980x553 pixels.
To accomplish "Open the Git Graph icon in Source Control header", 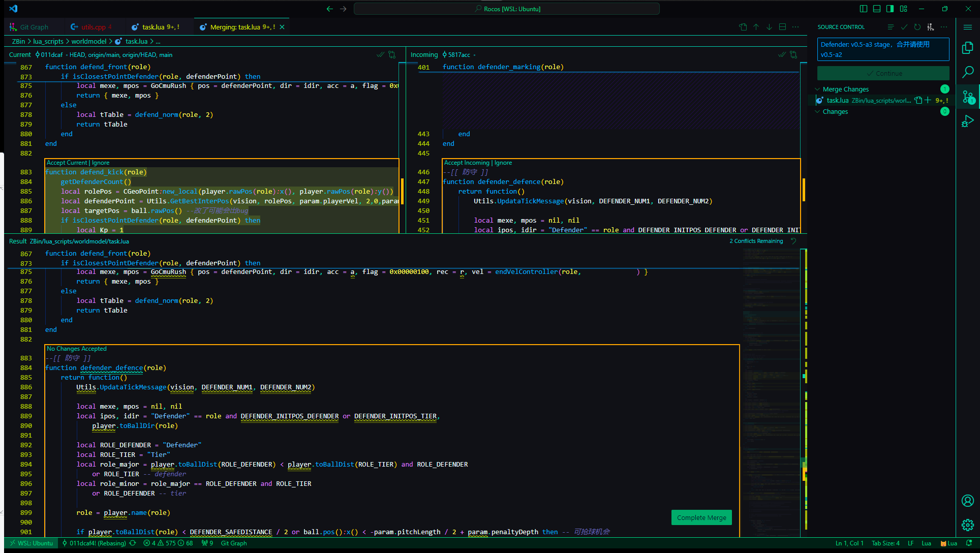I will pos(930,27).
